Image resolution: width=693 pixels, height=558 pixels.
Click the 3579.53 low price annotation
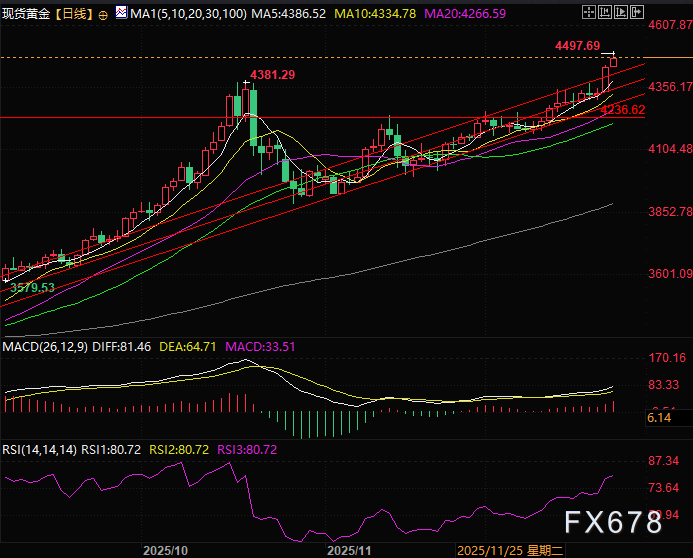[32, 287]
